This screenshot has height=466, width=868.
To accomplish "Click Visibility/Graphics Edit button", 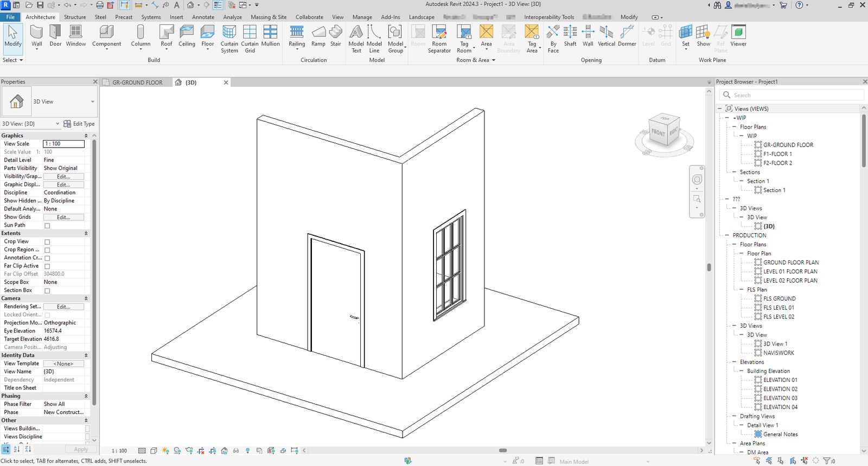I will (x=63, y=176).
